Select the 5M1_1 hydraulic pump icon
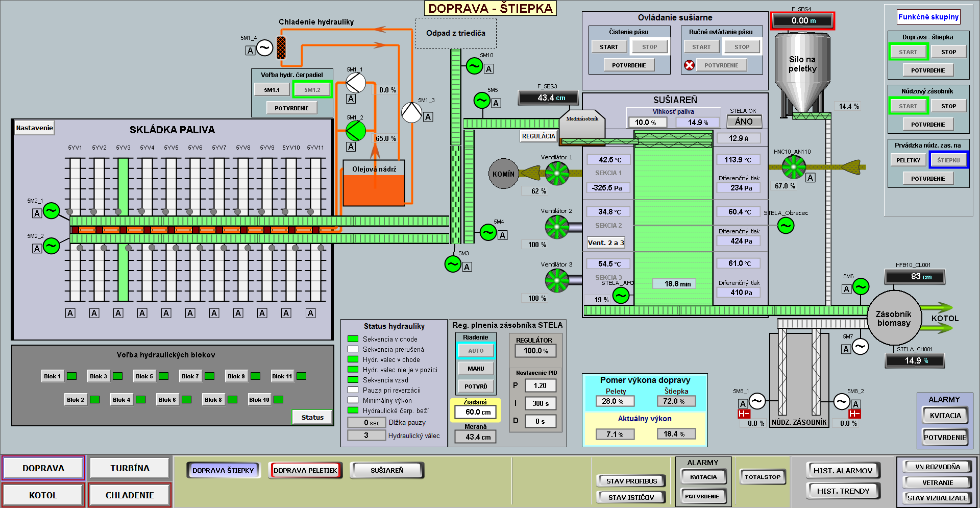 pos(356,83)
